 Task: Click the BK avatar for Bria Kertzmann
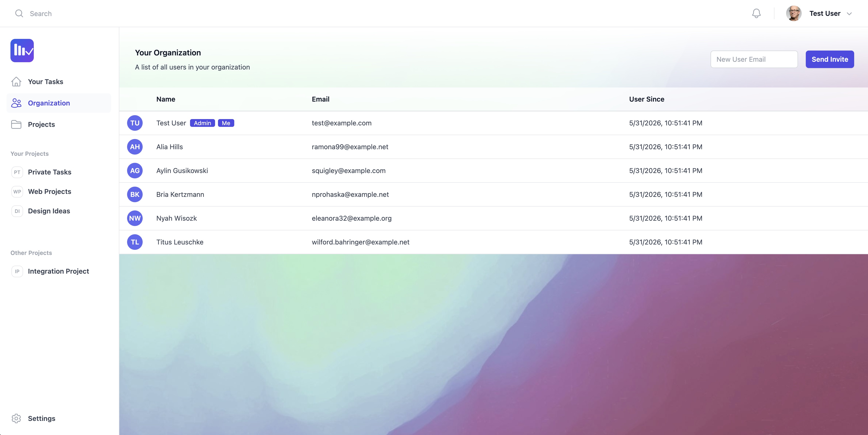click(135, 194)
